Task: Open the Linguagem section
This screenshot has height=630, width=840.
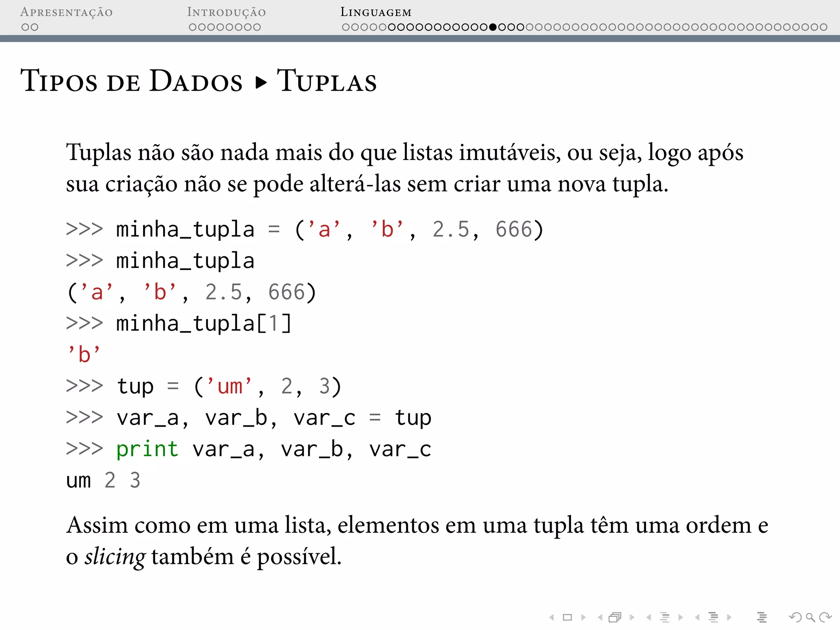Action: point(376,12)
